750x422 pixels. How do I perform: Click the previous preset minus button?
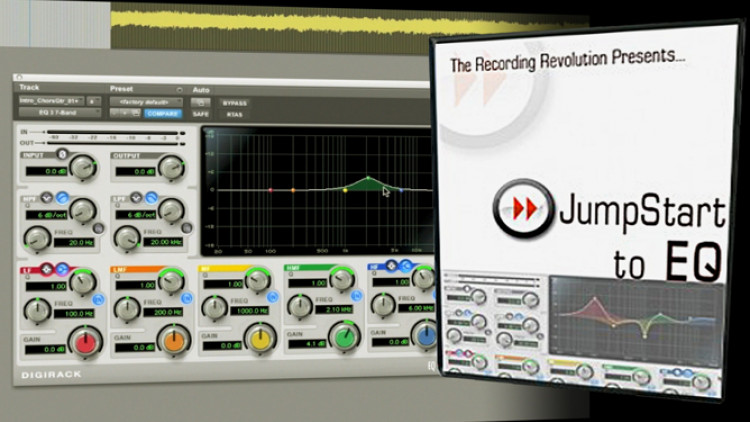[x=115, y=113]
